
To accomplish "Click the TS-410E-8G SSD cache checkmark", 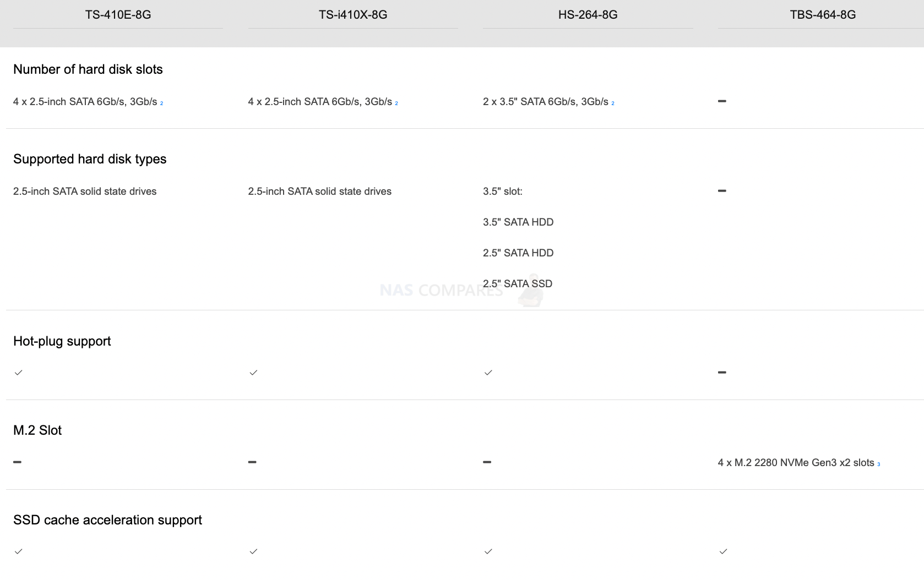I will [19, 551].
